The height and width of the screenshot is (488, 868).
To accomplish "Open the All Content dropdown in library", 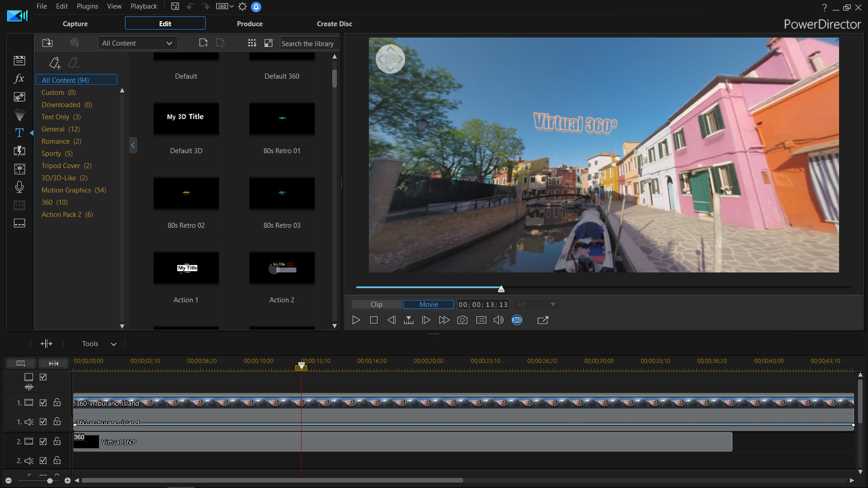I will [137, 43].
